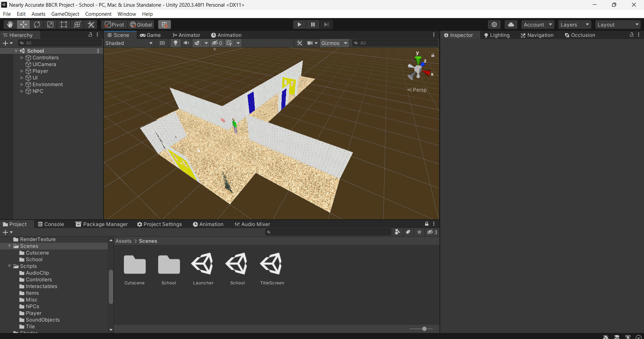Open the Layers dropdown
The image size is (644, 339).
[574, 24]
